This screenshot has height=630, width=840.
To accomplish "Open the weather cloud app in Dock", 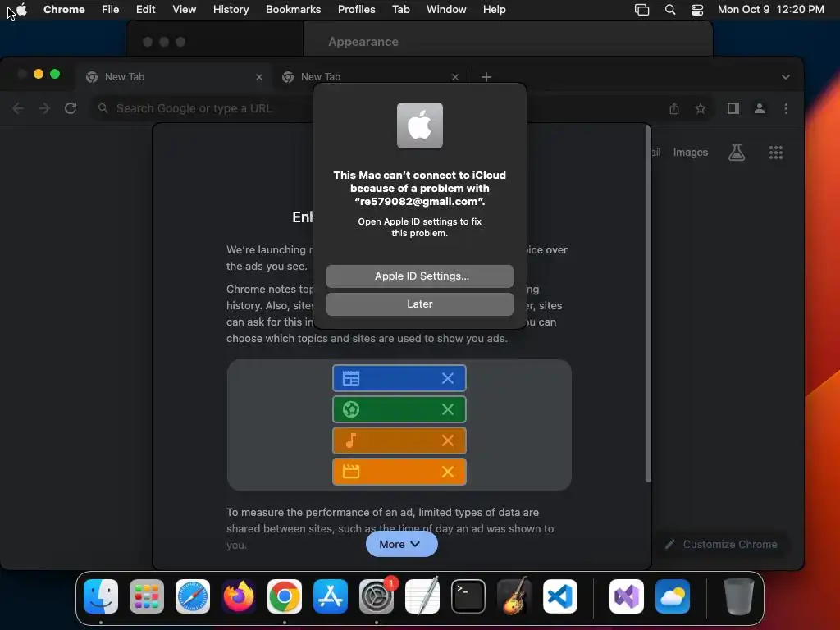I will [673, 596].
